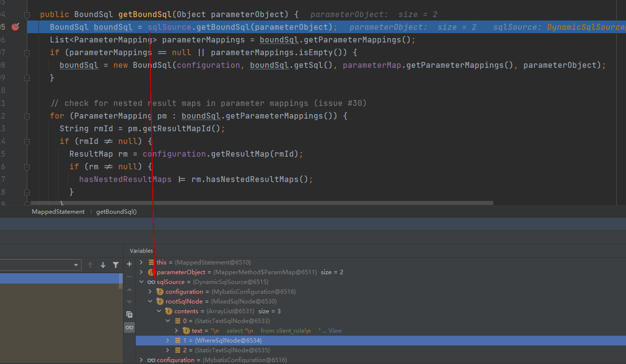Screen dimensions: 626x364
Task: Collapse the rootSqlNode field
Action: point(150,302)
